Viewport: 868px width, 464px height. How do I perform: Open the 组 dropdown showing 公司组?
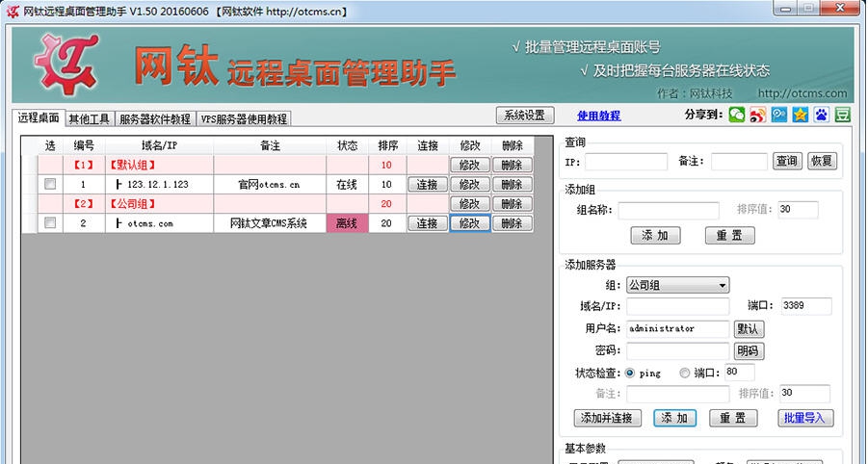point(677,285)
